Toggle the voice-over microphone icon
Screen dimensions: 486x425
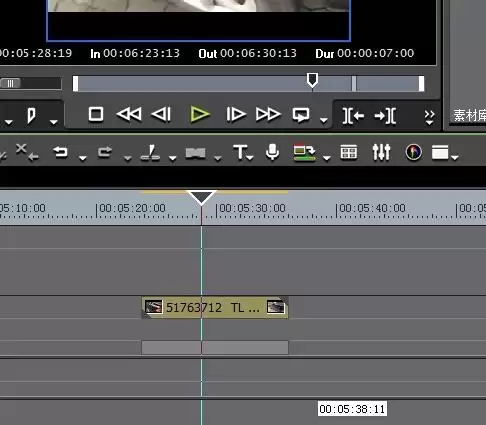click(x=272, y=152)
